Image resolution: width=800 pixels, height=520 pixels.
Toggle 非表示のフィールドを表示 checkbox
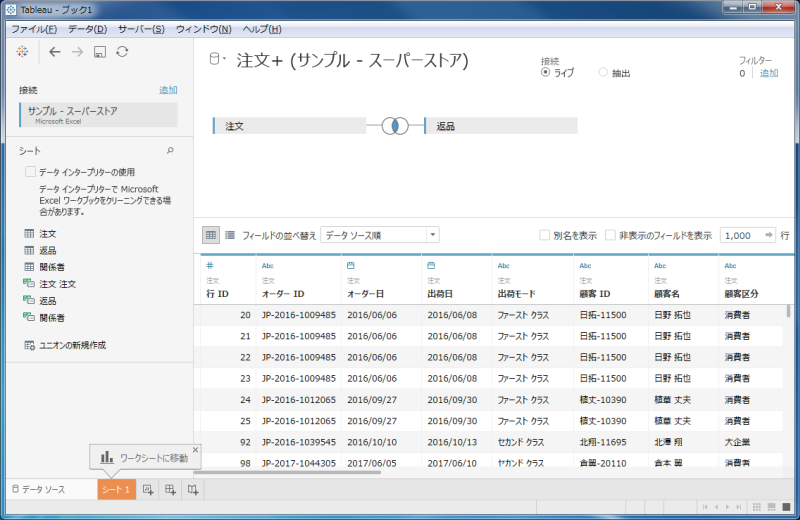[x=610, y=235]
